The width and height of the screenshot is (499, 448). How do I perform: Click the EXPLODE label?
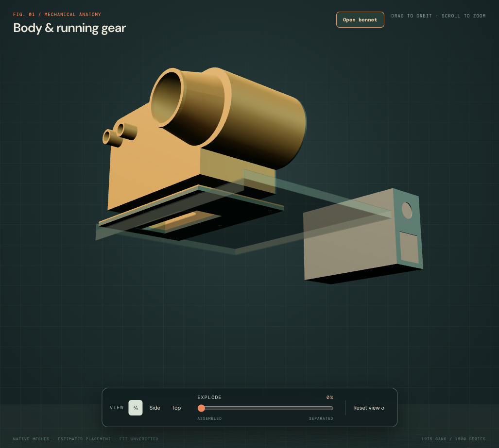209,398
